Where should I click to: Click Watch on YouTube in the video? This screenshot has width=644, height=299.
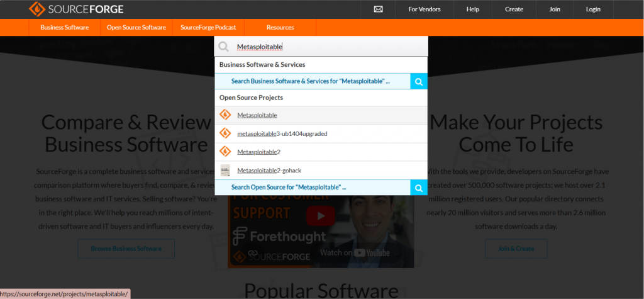click(x=355, y=252)
